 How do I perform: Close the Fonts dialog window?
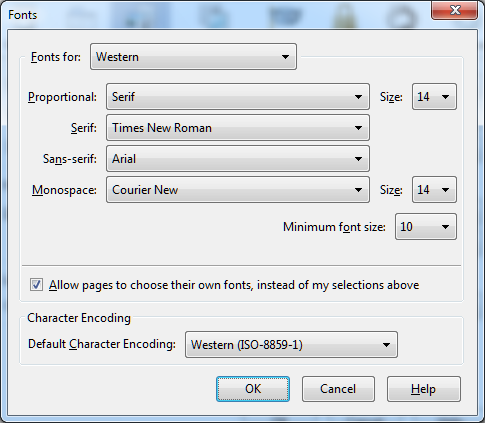click(x=455, y=10)
